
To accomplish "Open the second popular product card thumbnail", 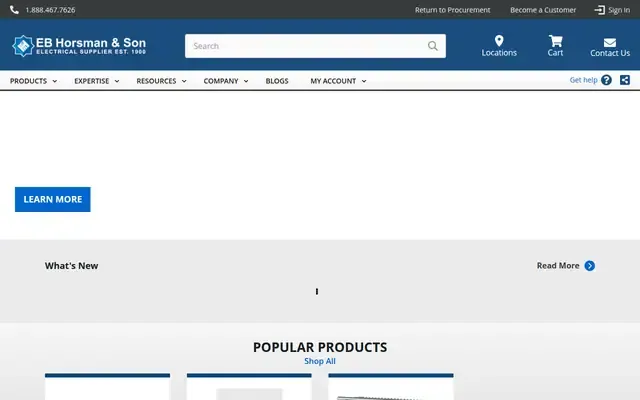I will click(249, 394).
